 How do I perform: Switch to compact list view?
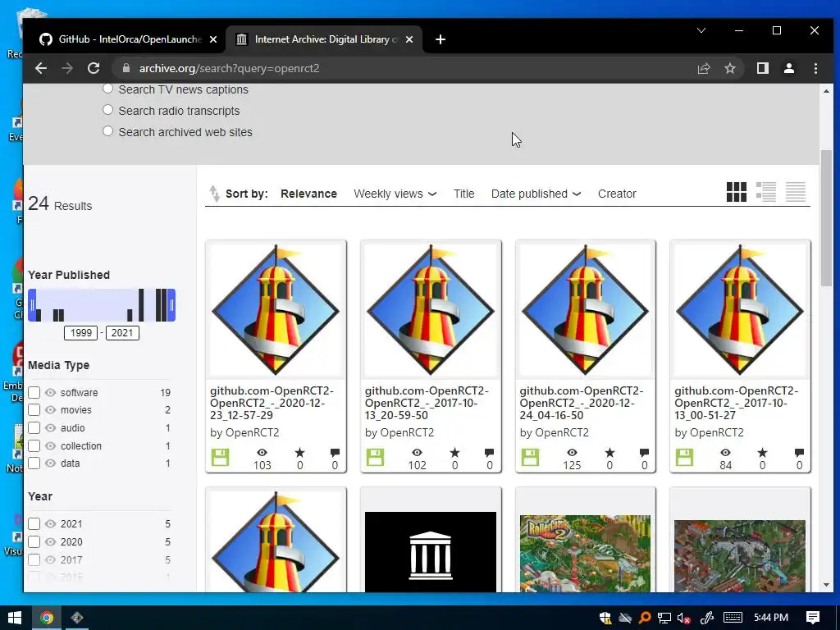(x=796, y=192)
